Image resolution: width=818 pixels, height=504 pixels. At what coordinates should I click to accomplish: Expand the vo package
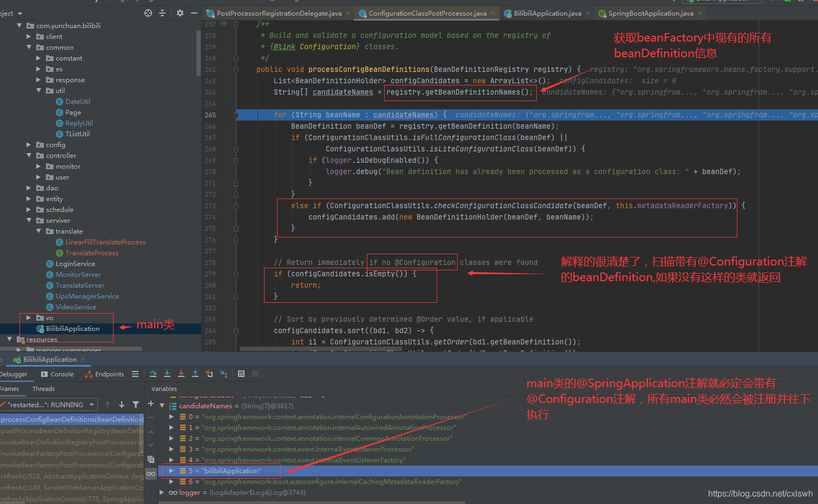[29, 318]
